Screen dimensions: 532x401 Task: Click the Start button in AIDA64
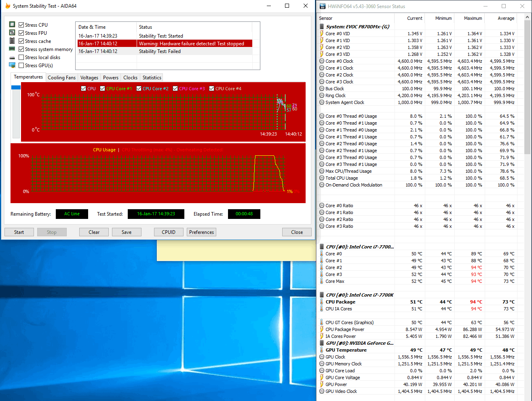click(19, 232)
